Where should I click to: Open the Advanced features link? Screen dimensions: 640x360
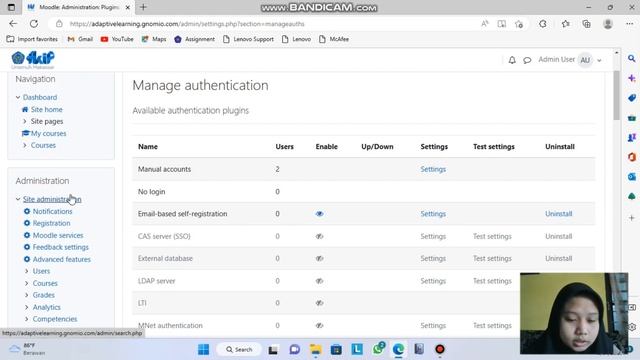click(62, 259)
